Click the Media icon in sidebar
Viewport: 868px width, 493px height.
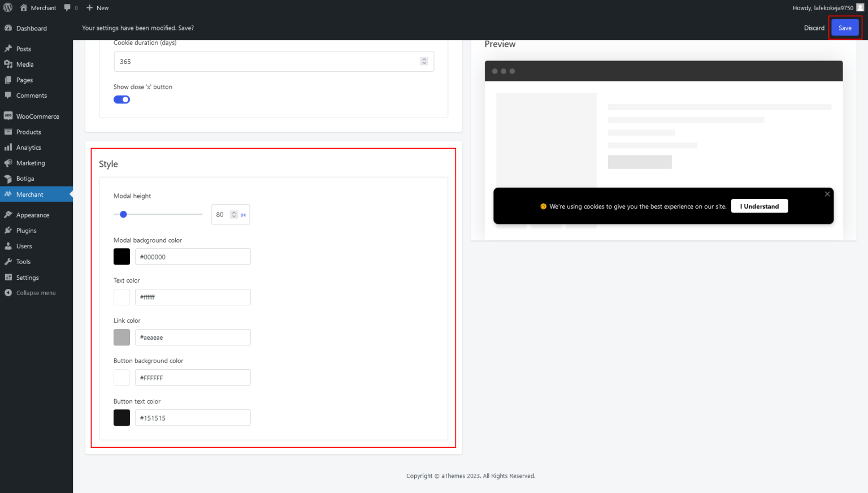pos(8,64)
